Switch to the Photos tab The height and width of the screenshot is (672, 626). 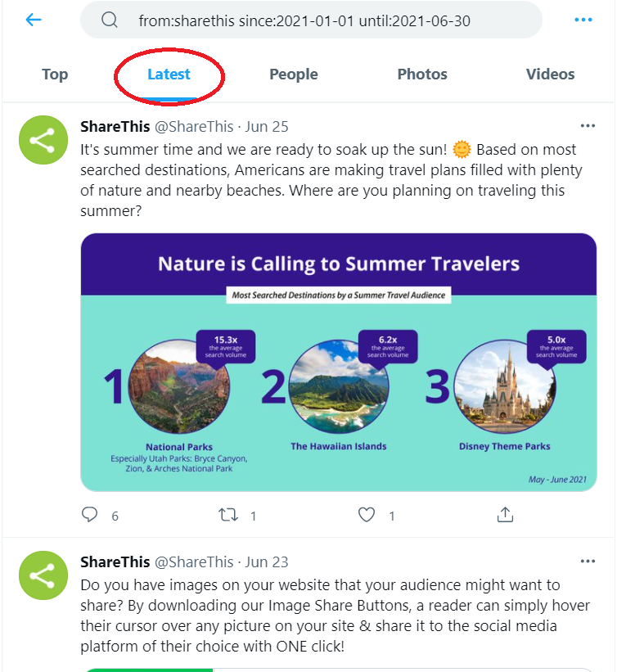click(421, 74)
